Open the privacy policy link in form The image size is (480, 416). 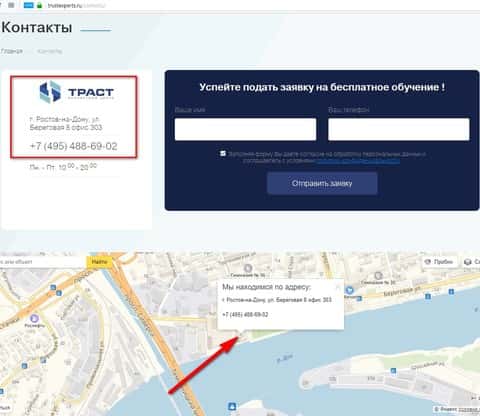pyautogui.click(x=358, y=161)
